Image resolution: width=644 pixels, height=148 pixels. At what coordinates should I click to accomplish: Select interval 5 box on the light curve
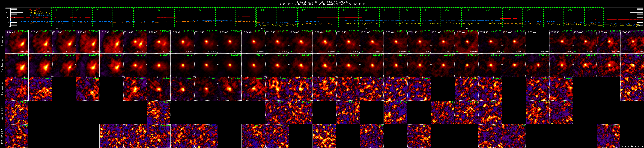pos(144,17)
